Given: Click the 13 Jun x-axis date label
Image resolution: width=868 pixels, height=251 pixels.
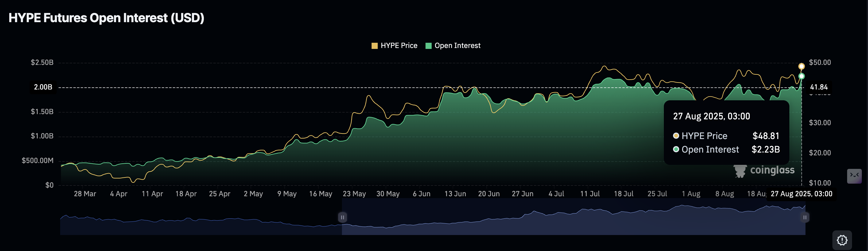Looking at the screenshot, I should tap(455, 194).
